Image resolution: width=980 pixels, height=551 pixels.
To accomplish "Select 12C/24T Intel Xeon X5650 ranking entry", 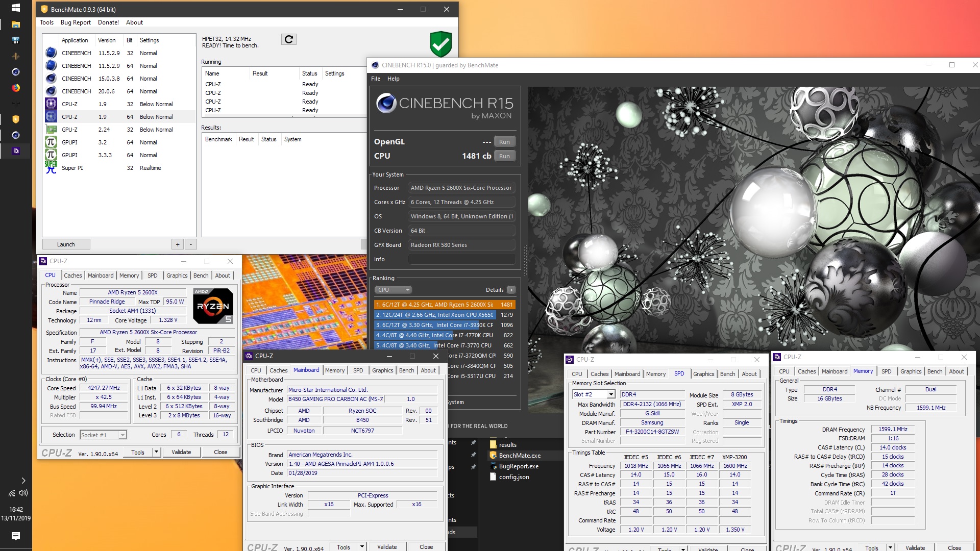I will [444, 315].
